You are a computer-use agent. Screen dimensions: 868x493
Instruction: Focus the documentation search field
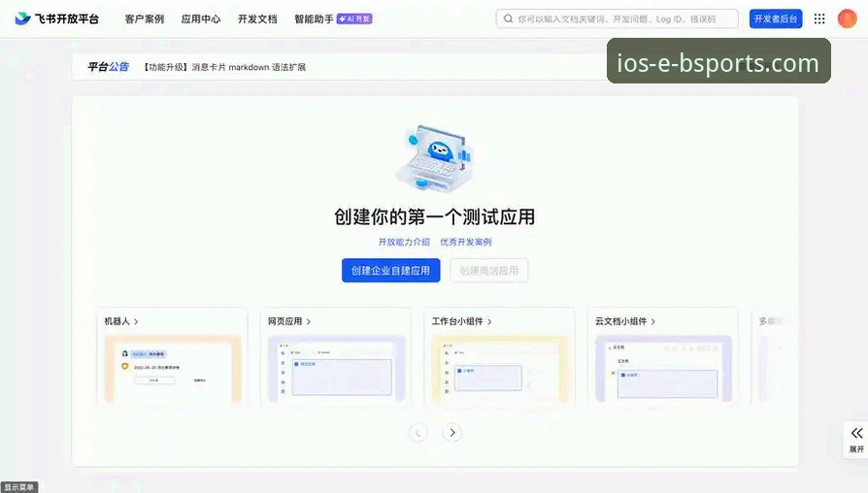618,18
